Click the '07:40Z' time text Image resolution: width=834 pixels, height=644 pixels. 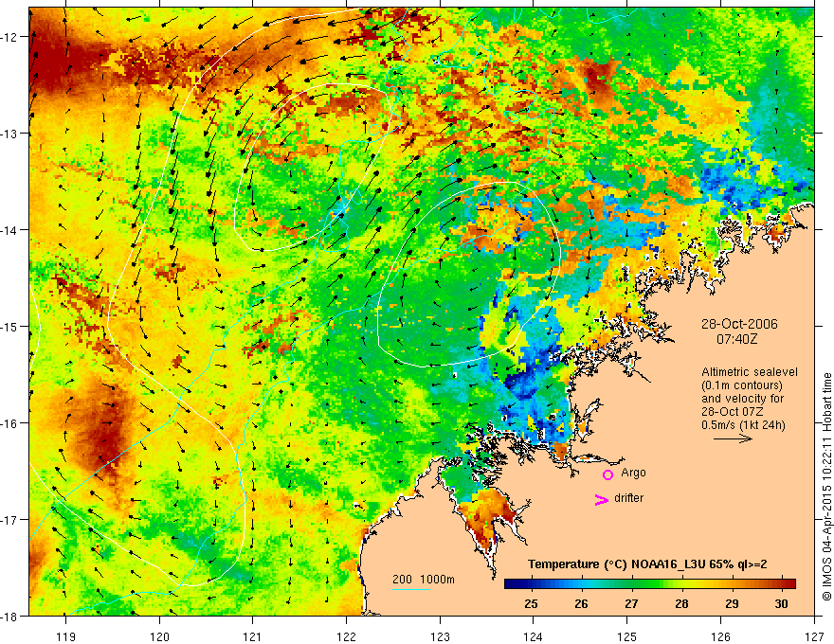(736, 339)
